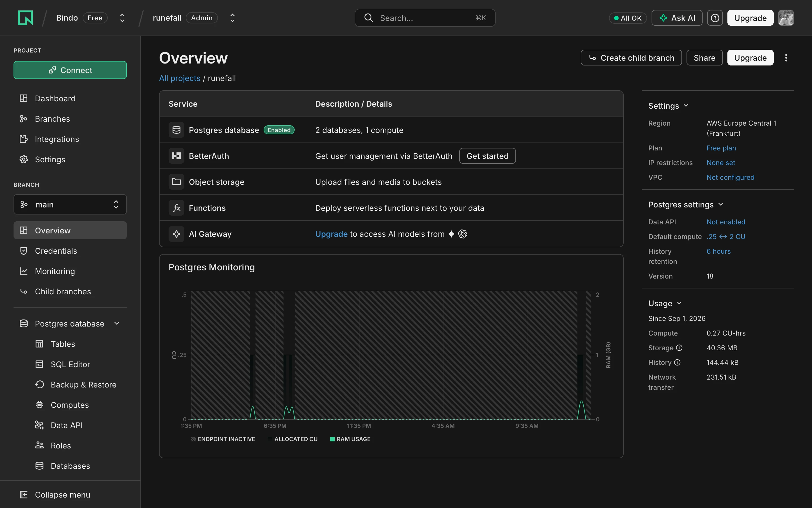The image size is (812, 508).
Task: Click the Postgres database service icon
Action: click(176, 130)
